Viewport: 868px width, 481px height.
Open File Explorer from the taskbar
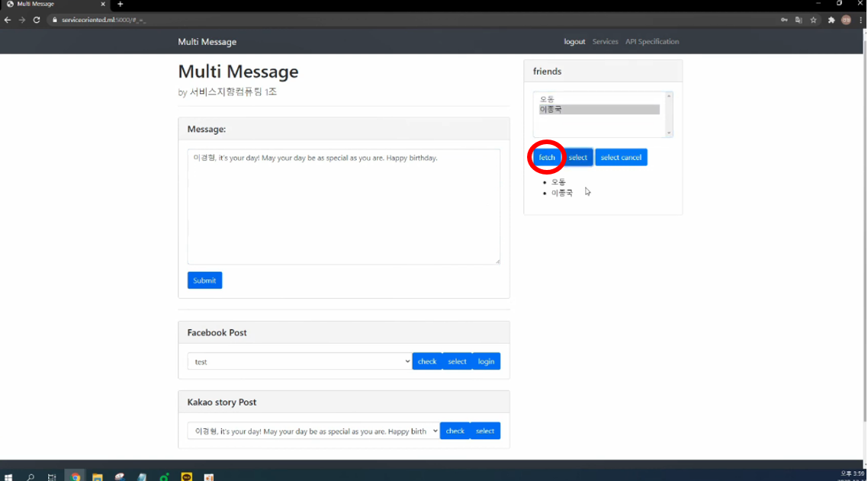point(98,476)
